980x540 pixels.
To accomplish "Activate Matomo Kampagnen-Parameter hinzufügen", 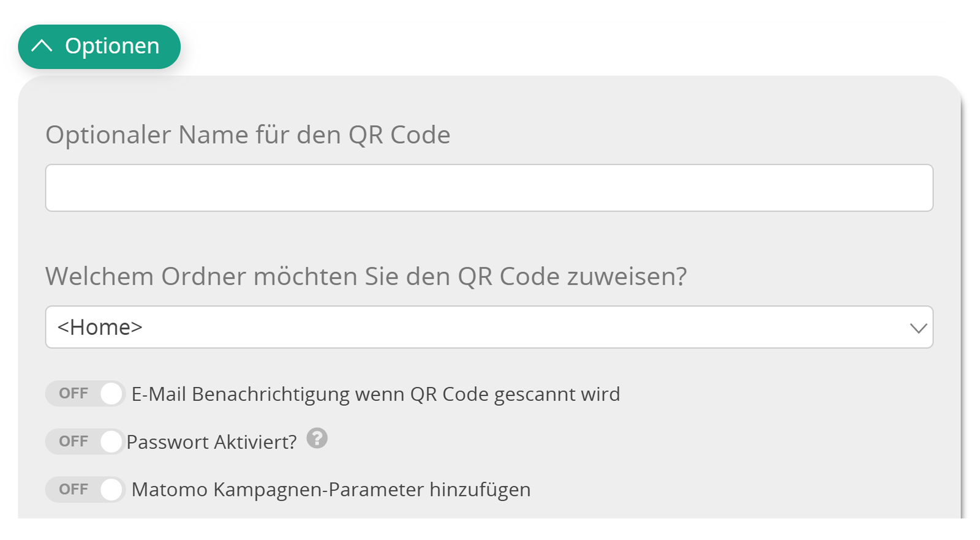I will point(86,489).
